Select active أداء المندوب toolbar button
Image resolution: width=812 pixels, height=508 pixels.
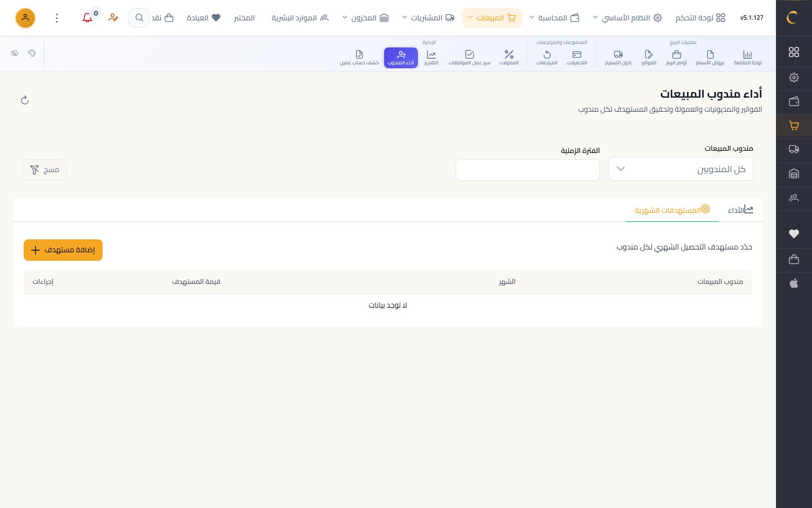point(401,58)
